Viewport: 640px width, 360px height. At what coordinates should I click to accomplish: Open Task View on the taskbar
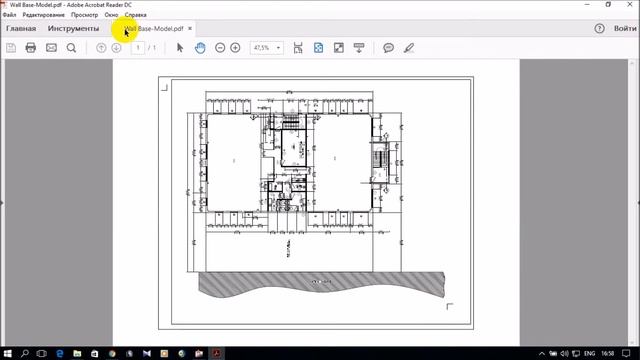pyautogui.click(x=42, y=353)
